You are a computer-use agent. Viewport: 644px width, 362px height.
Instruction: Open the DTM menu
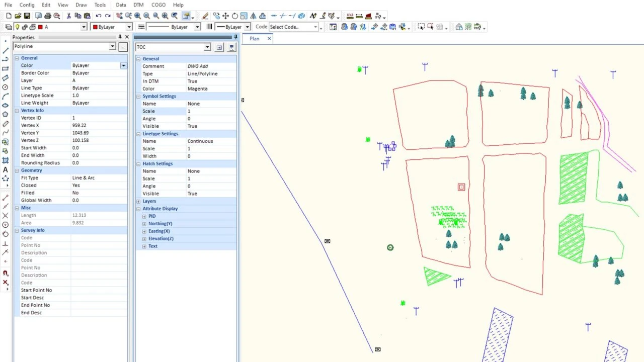click(x=138, y=5)
